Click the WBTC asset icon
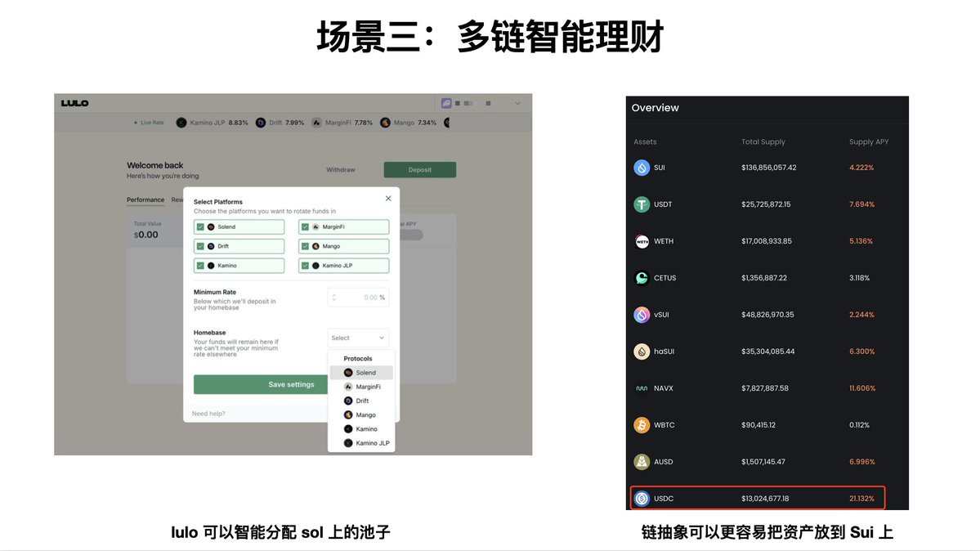Screen dimensions: 980x551 pos(642,425)
